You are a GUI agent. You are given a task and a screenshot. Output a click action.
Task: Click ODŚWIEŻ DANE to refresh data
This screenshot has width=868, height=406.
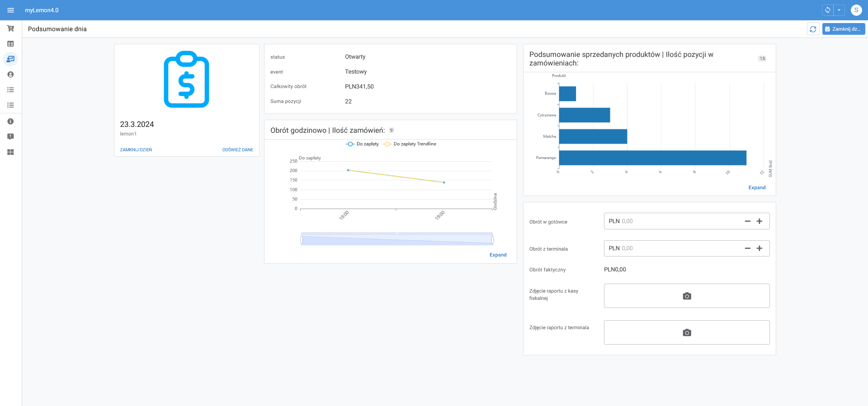point(237,150)
